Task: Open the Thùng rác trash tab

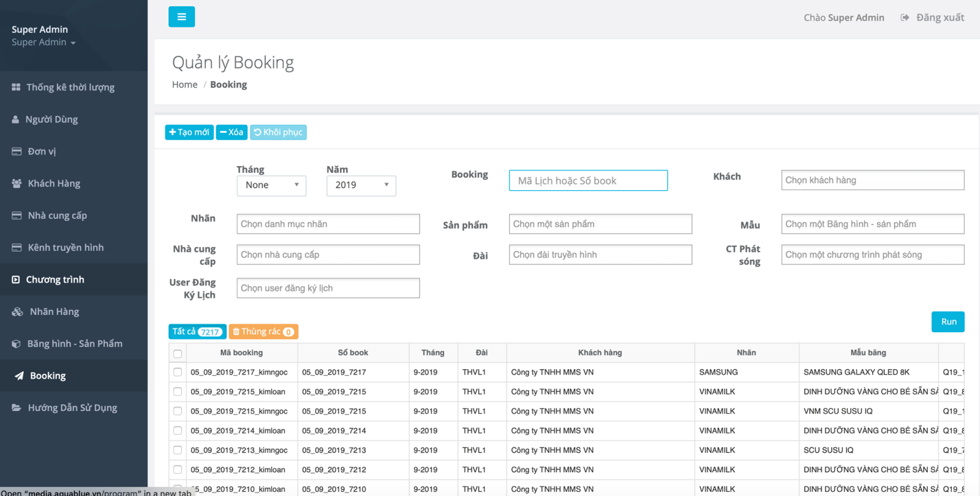Action: pos(263,332)
